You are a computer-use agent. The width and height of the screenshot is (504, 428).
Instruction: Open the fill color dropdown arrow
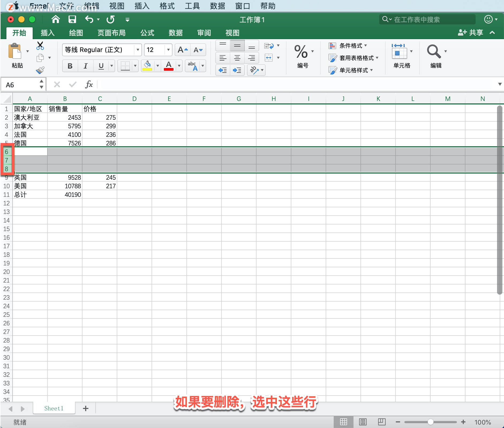coord(157,66)
